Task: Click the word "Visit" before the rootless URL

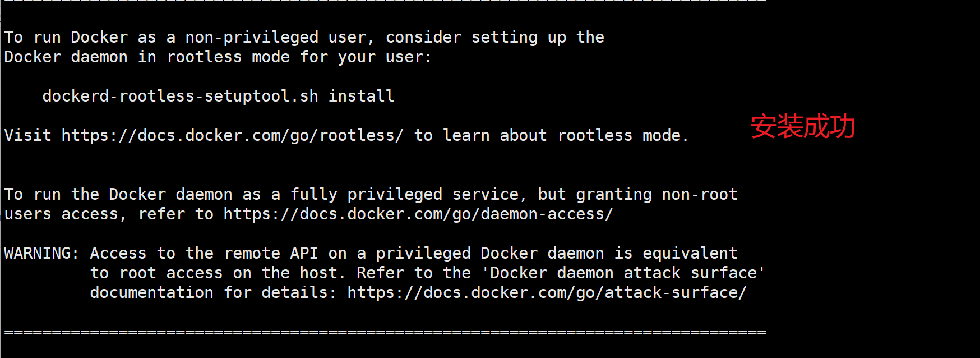Action: tap(27, 136)
